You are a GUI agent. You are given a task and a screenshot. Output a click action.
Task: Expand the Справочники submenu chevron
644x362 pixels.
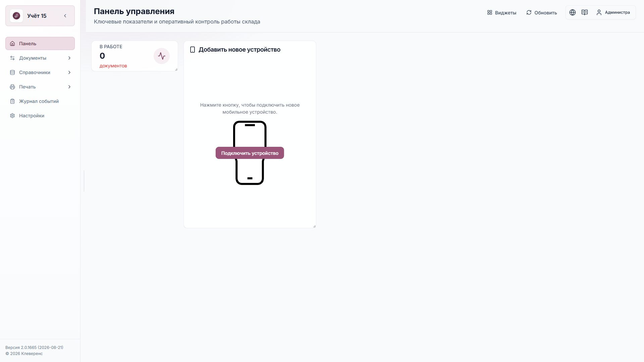pos(69,72)
